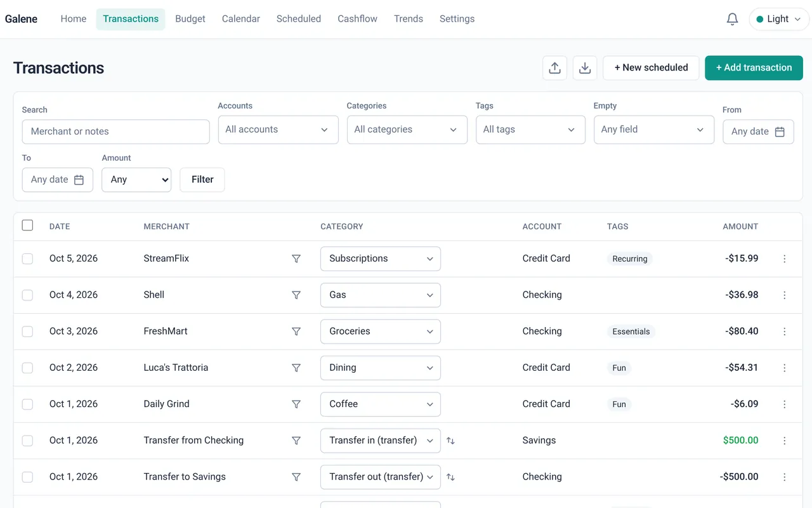
Task: Open the notifications bell
Action: pos(732,19)
